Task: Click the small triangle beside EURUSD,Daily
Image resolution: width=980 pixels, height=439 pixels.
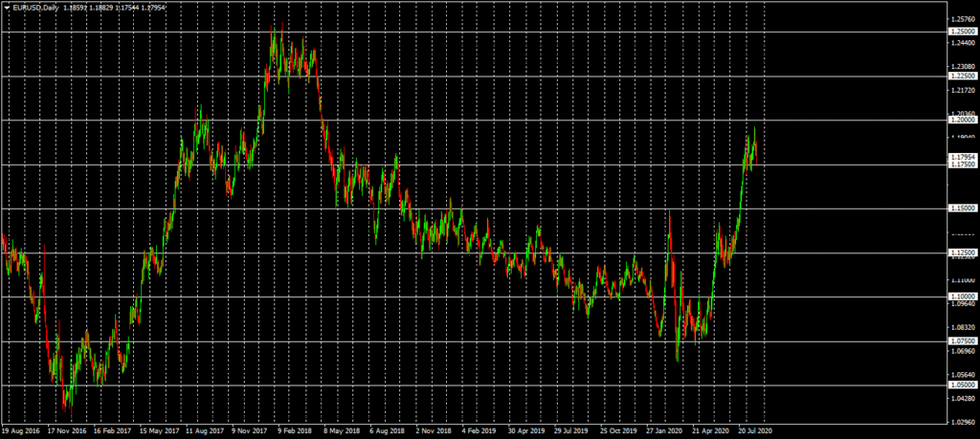Action: coord(7,8)
